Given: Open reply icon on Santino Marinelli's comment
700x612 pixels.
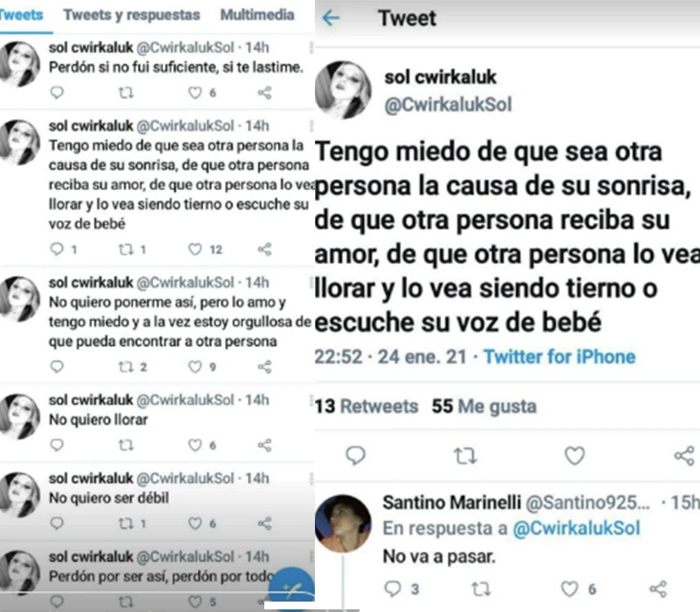Looking at the screenshot, I should pyautogui.click(x=392, y=588).
